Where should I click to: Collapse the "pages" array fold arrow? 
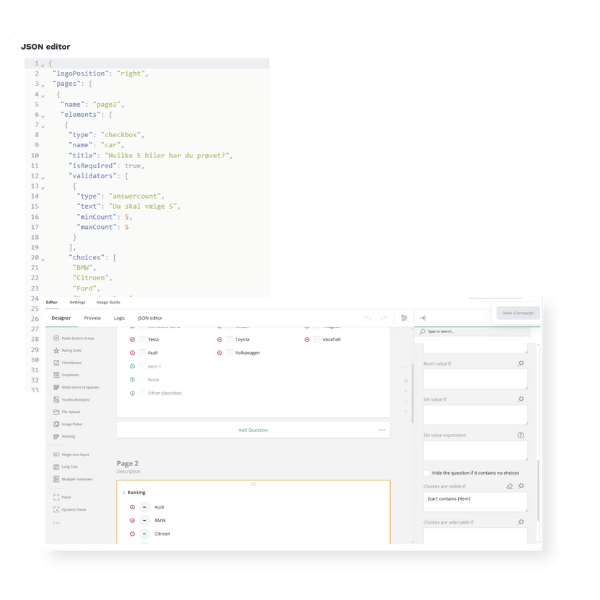point(43,85)
